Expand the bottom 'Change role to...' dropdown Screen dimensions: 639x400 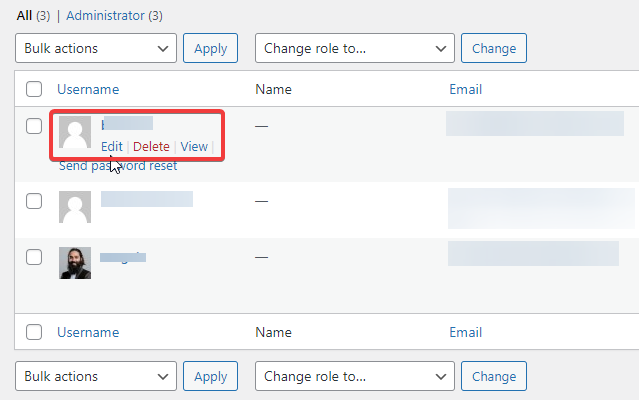[x=355, y=376]
